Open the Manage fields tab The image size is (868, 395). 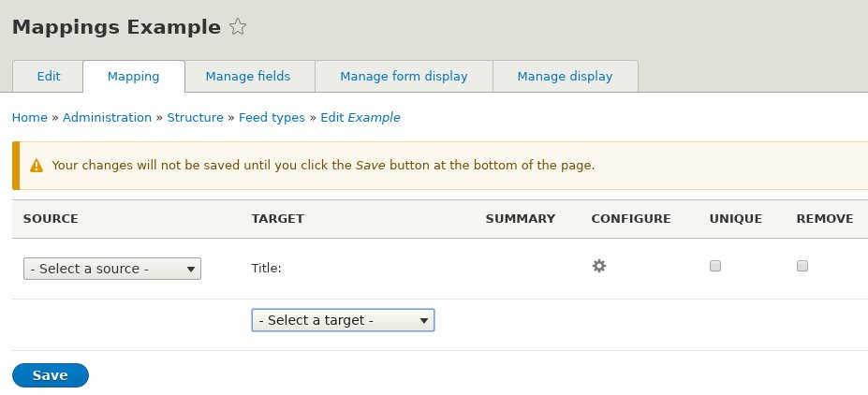[x=248, y=77]
